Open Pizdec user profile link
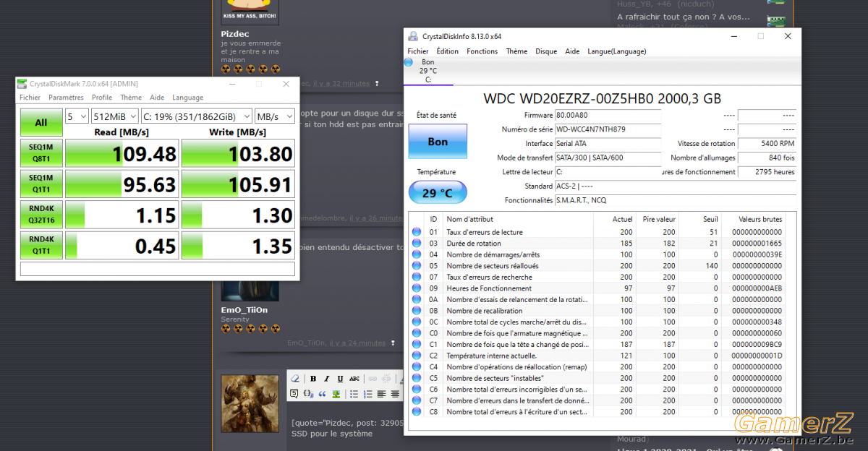This screenshot has width=868, height=451. click(x=235, y=33)
